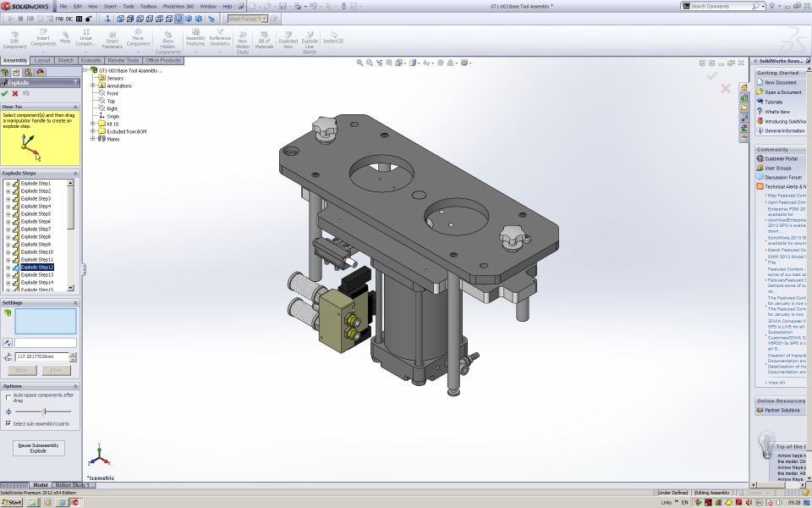Toggle Auto-space components after drag checkbox

click(8, 397)
